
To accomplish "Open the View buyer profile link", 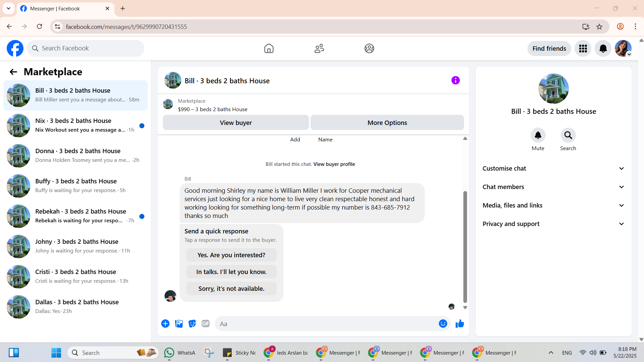I will click(x=334, y=164).
